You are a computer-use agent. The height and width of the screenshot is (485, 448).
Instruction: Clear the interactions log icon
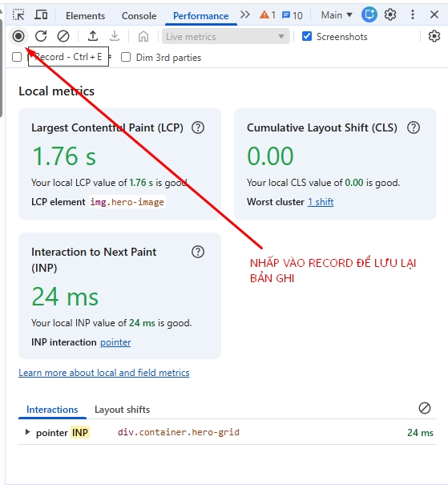point(425,408)
